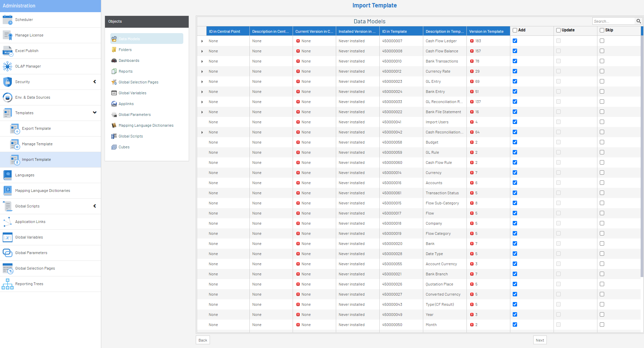Check the Update header checkbox
This screenshot has height=348, width=644.
[x=558, y=30]
